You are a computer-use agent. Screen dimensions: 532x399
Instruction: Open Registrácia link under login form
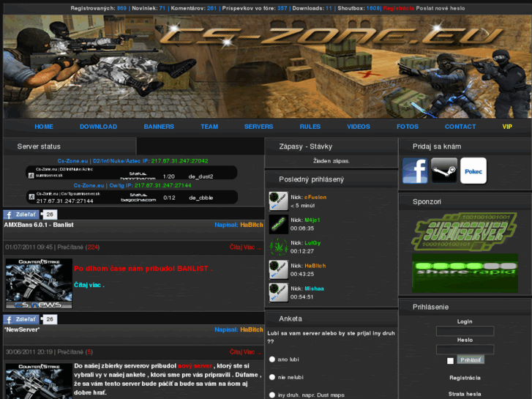(x=465, y=378)
